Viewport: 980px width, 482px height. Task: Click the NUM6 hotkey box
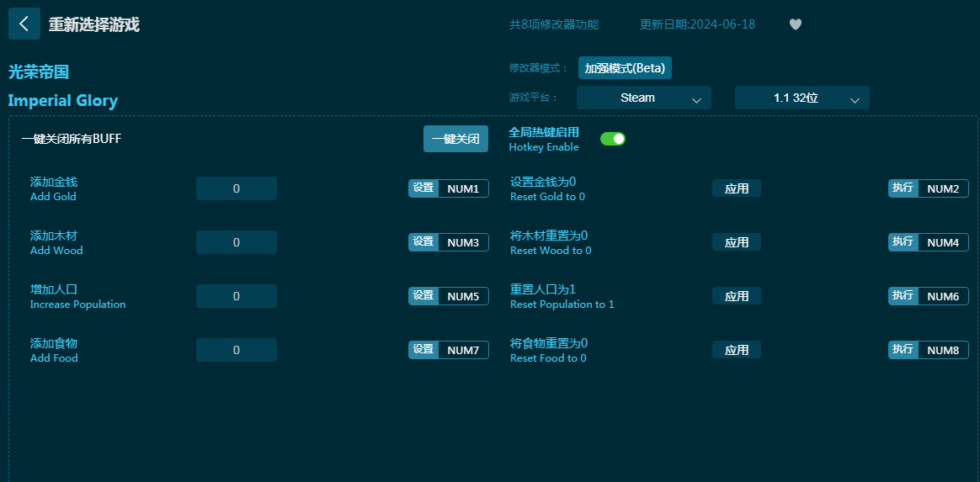click(x=943, y=296)
